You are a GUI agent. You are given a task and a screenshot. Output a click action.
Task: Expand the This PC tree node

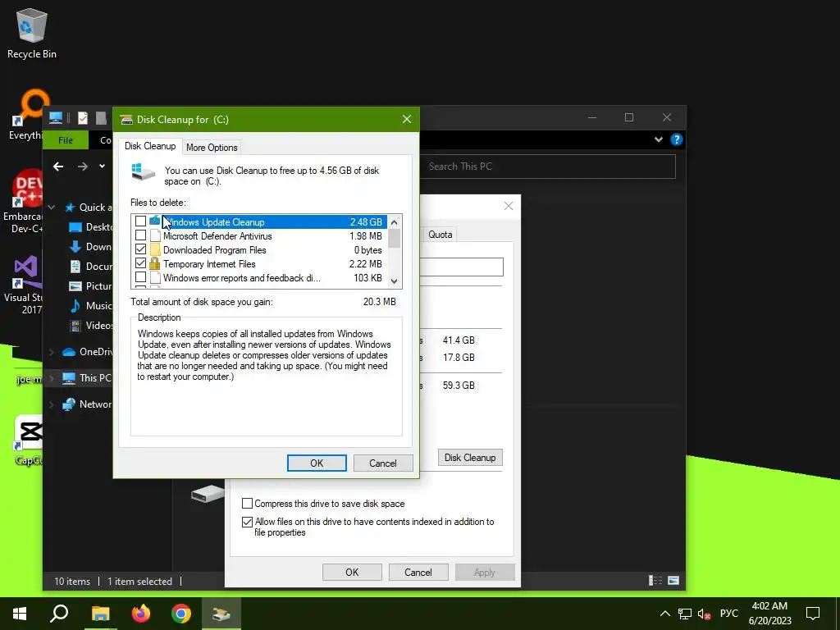click(52, 378)
